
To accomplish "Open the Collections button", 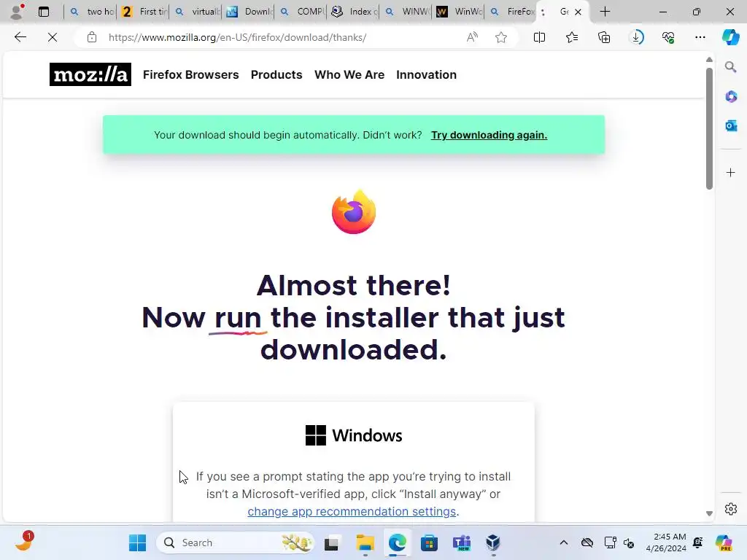I will 604,37.
